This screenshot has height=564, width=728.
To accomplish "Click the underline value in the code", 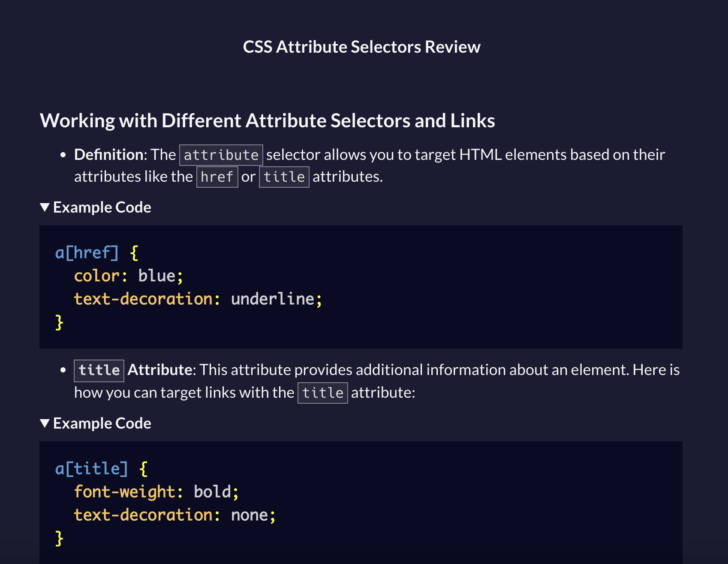I will click(x=272, y=299).
